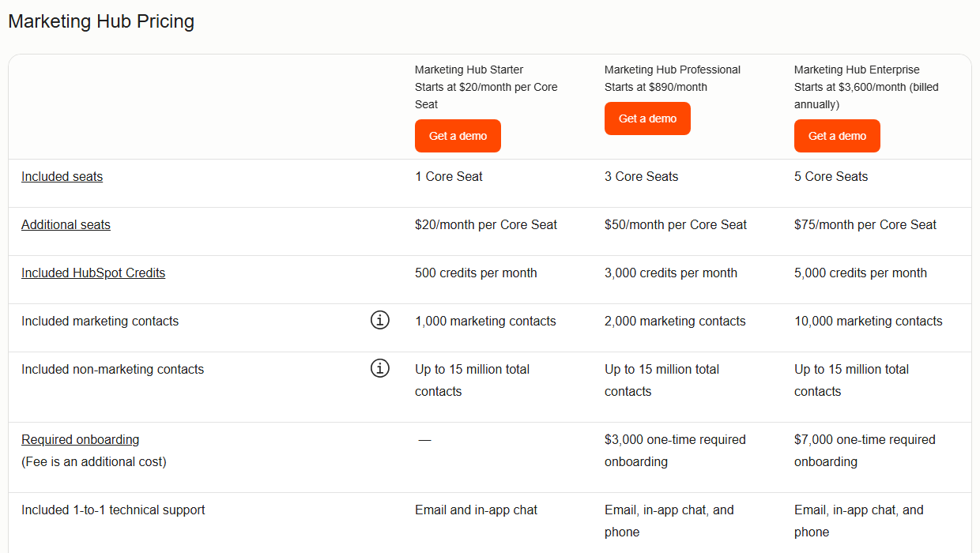Click the Marketing Hub Enterprise column title
Viewport: 980px width, 553px height.
click(x=857, y=70)
